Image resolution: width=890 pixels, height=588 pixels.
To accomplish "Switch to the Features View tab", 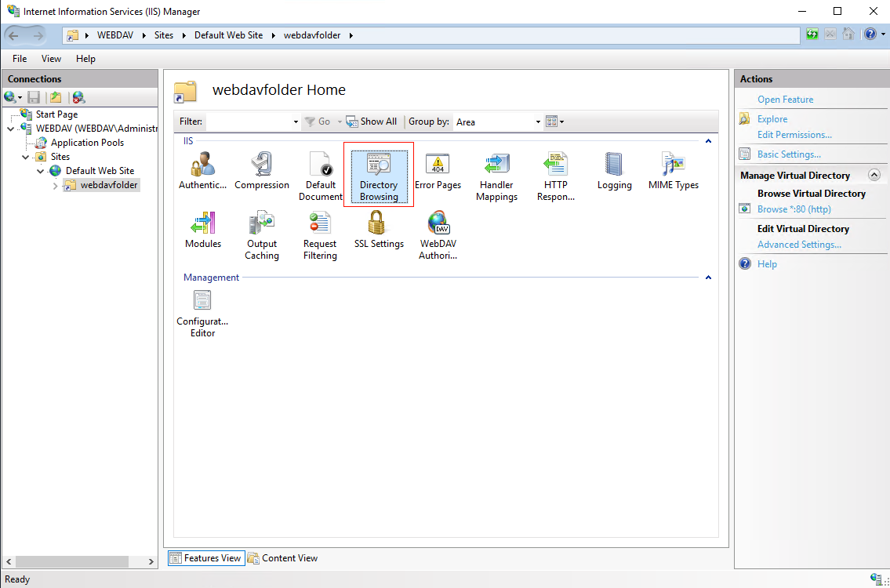I will point(206,558).
